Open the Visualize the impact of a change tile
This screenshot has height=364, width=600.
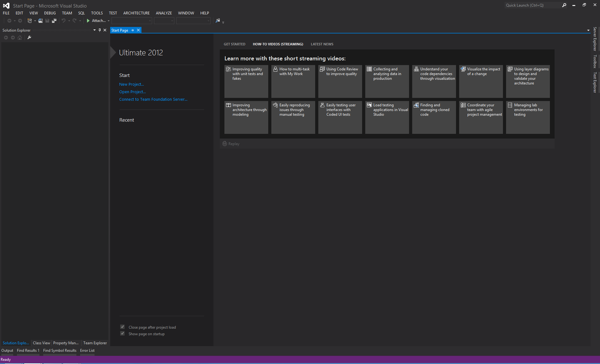[x=481, y=82]
